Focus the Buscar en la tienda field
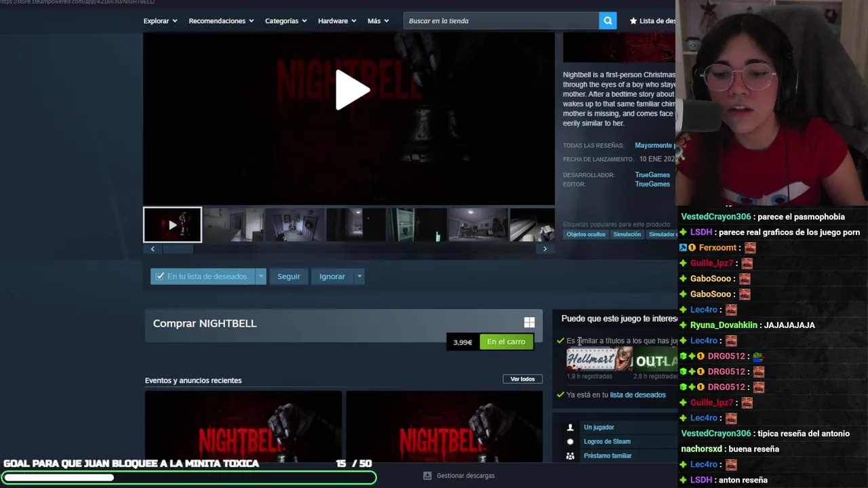 [x=501, y=21]
